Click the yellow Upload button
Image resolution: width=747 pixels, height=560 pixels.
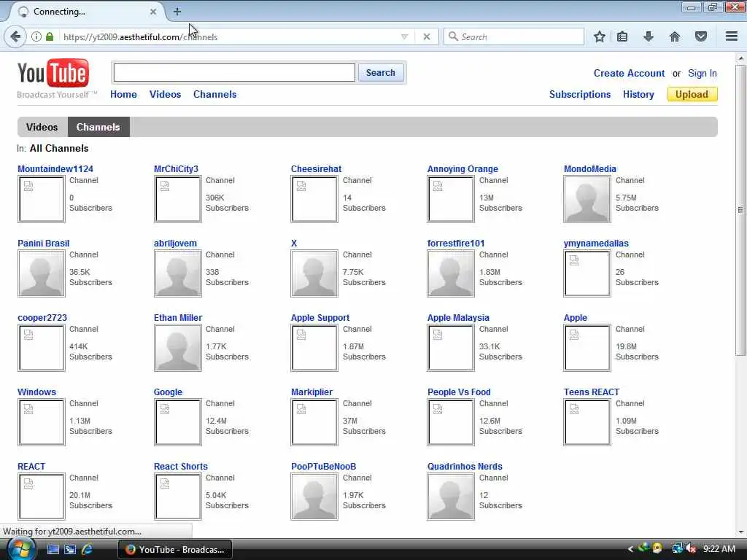pos(692,94)
